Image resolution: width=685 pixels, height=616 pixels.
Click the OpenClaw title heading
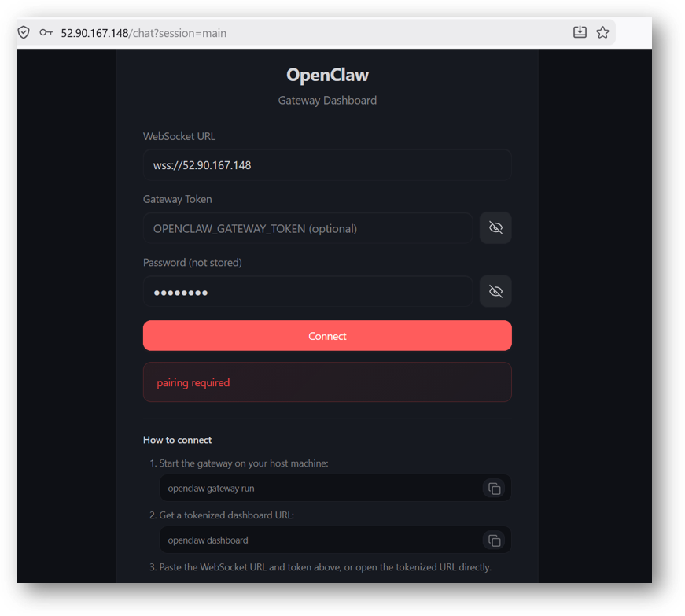pyautogui.click(x=328, y=75)
